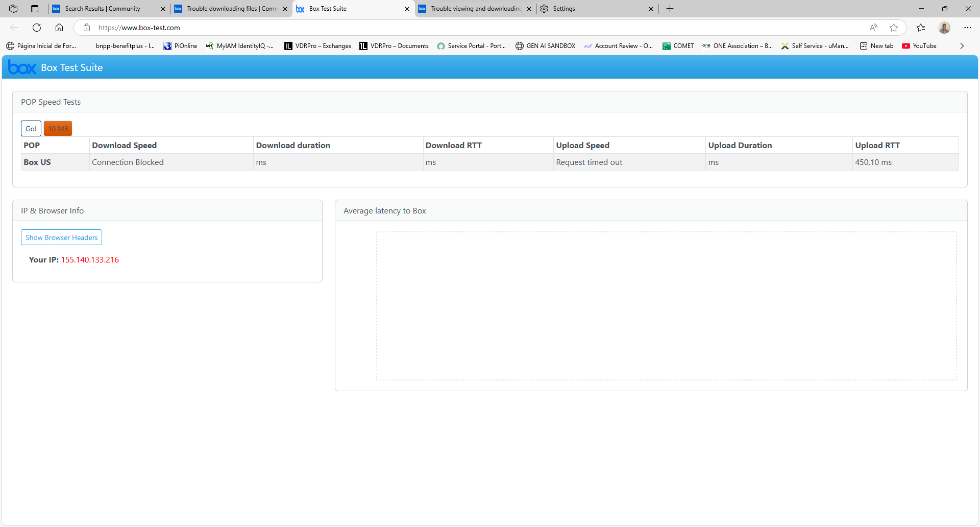Open YouTube bookmark
This screenshot has width=980, height=527.
[919, 46]
